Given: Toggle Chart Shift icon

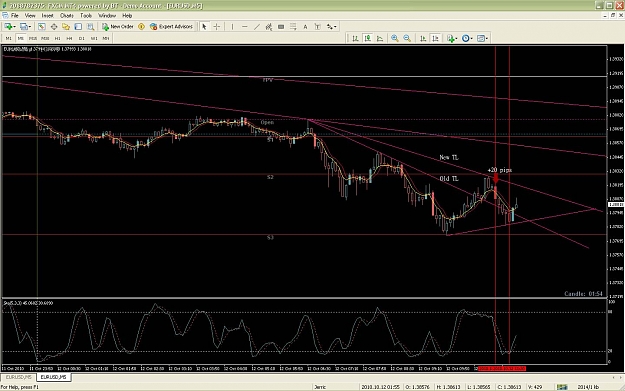Looking at the screenshot, I should pos(435,38).
